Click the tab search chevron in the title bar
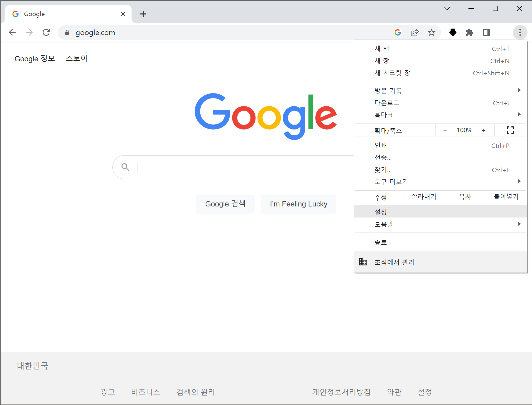 coord(447,8)
